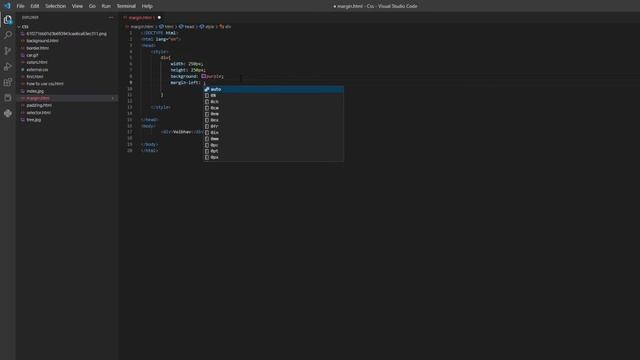Click the head breadcrumb item

point(189,27)
